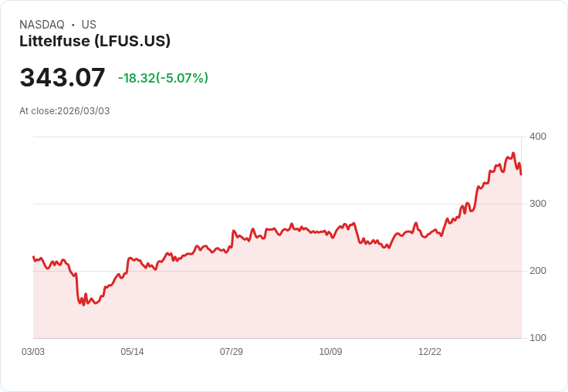Click the highest peak of the price line
The width and height of the screenshot is (568, 392).
pos(513,154)
